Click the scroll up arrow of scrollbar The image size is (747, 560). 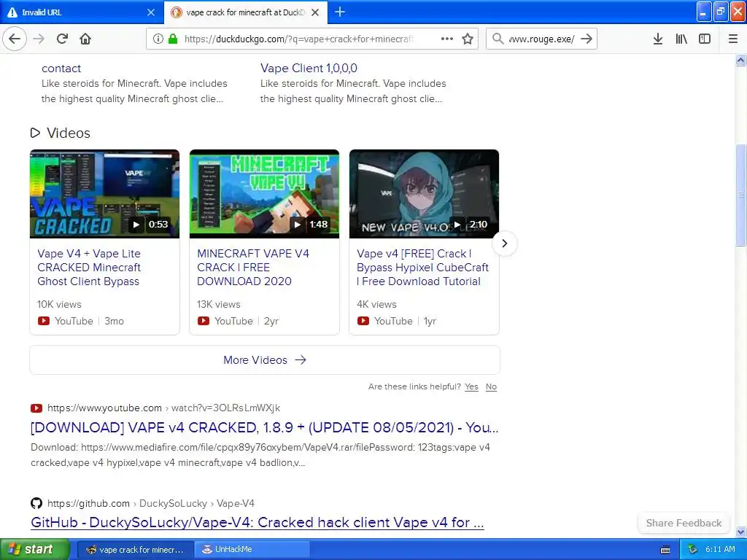(741, 60)
